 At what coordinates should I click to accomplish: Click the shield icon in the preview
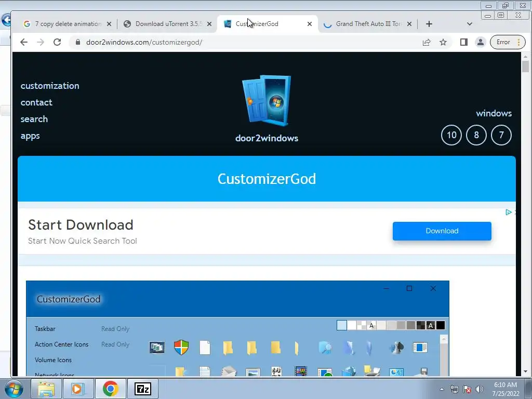pos(181,348)
